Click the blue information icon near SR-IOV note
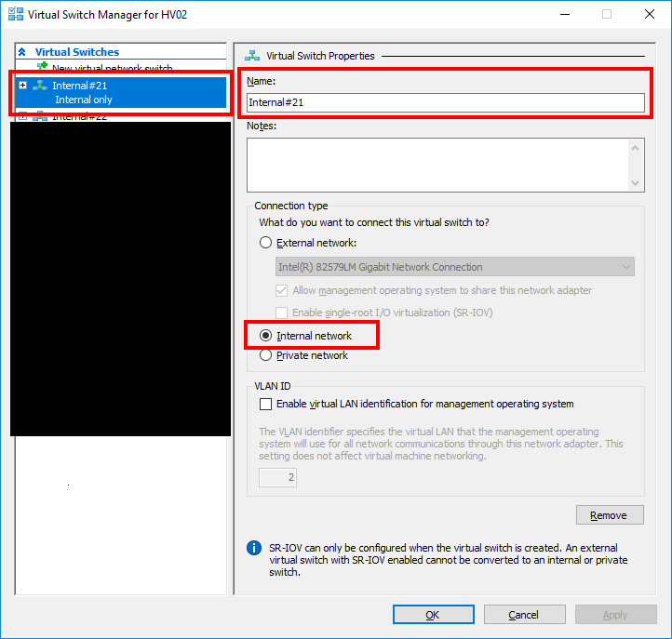This screenshot has width=672, height=639. [x=254, y=548]
